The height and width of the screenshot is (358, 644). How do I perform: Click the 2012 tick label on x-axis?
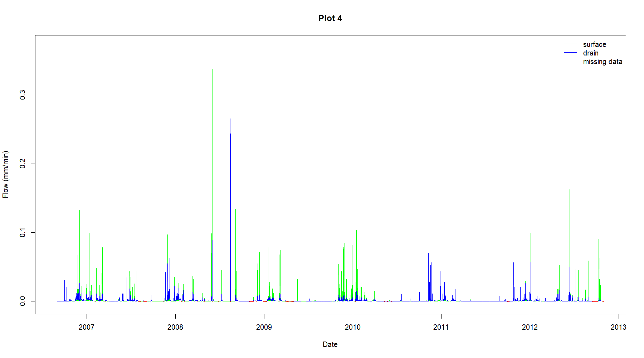click(x=530, y=327)
